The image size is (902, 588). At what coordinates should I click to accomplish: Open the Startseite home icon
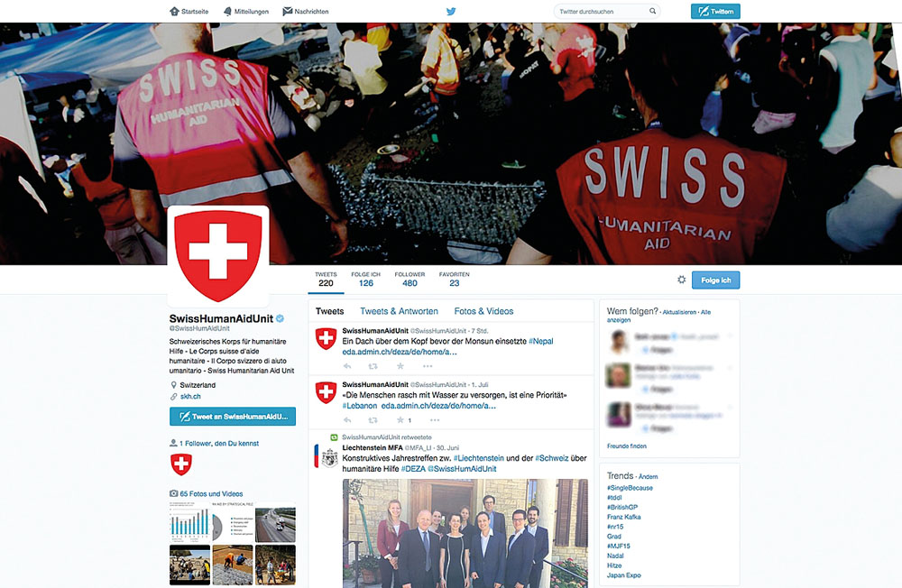(x=174, y=11)
